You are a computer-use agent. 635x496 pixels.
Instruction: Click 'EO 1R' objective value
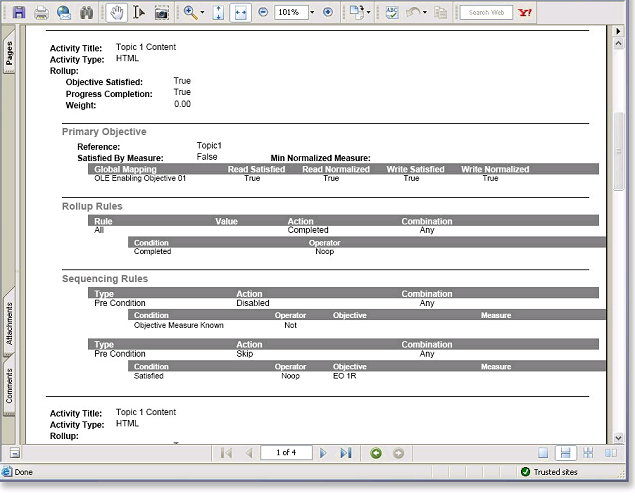coord(345,376)
